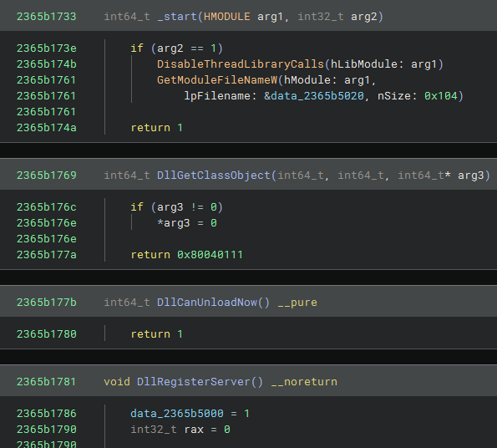Click address 2365b176c
The width and height of the screenshot is (497, 448).
coord(46,207)
